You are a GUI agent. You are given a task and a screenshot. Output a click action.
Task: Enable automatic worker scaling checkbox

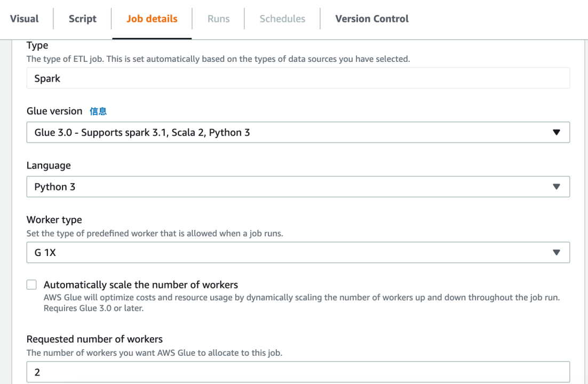32,285
